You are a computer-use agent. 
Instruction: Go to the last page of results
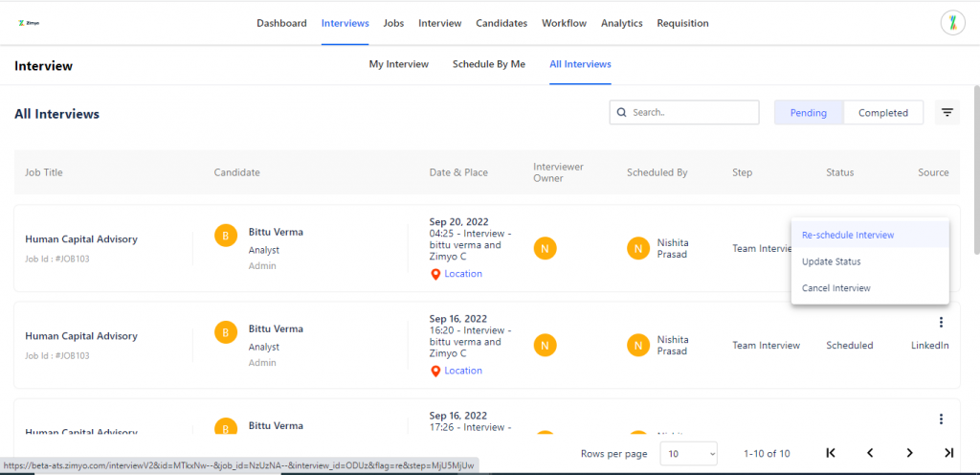[x=948, y=453]
